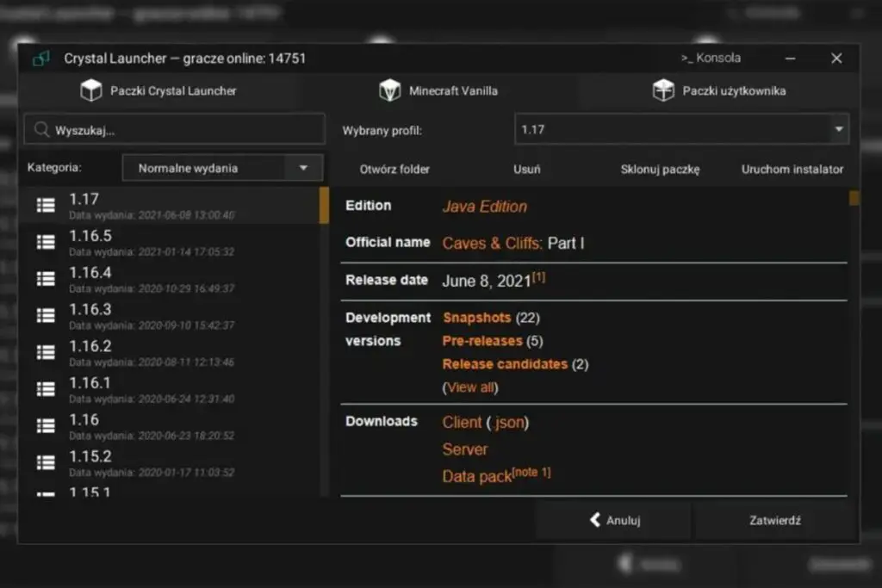
Task: Click the back chevron icon on Anuluj
Action: [594, 520]
